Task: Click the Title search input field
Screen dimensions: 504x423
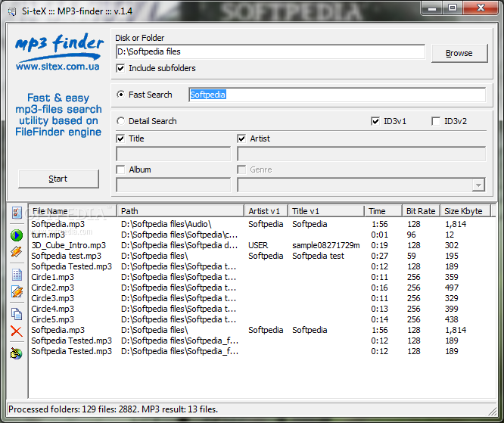Action: 173,154
